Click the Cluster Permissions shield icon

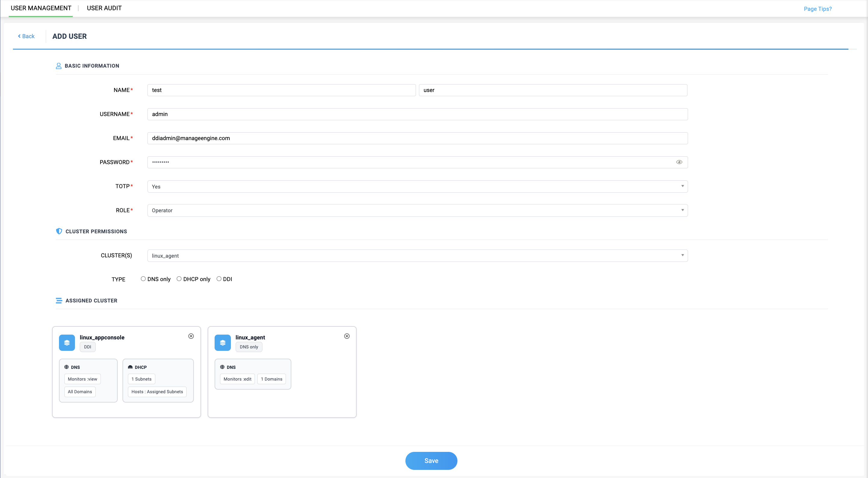click(59, 231)
